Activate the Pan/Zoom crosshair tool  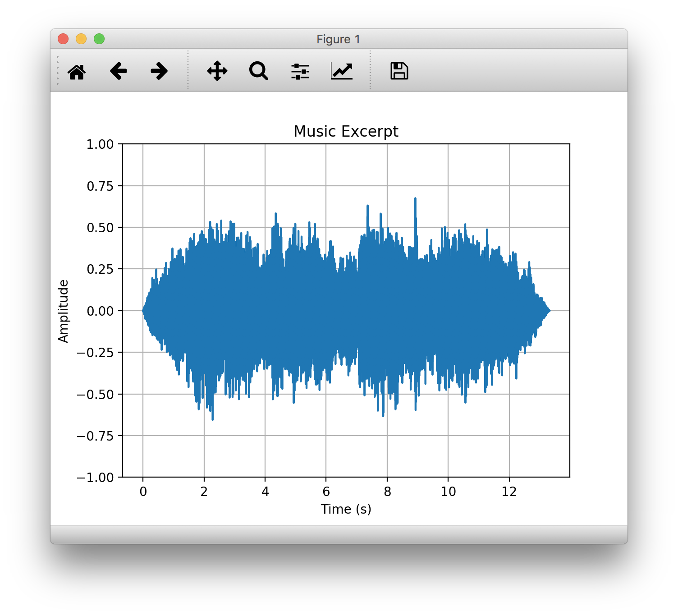coord(216,71)
